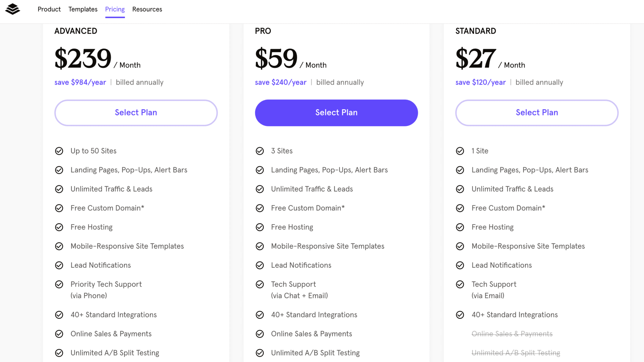Select the Pro plan button

(x=336, y=113)
